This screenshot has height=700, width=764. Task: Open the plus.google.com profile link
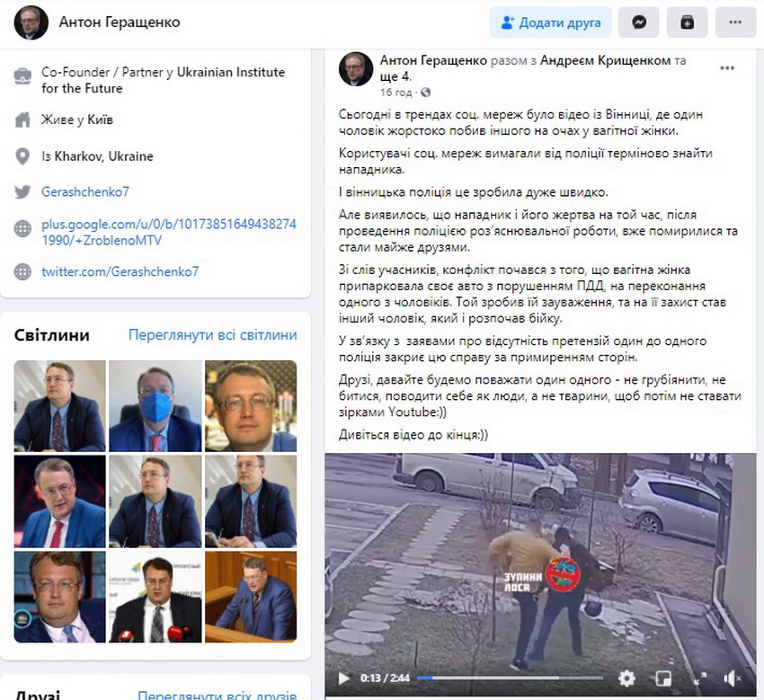tap(169, 232)
